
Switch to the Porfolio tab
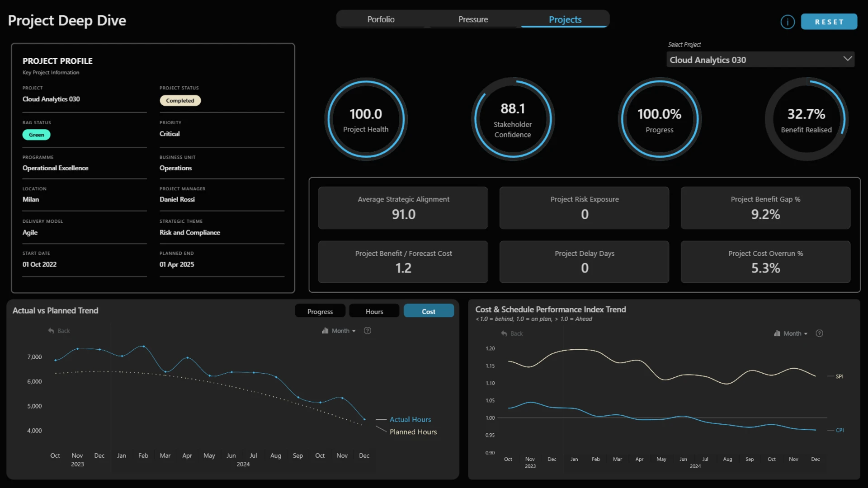pos(381,19)
